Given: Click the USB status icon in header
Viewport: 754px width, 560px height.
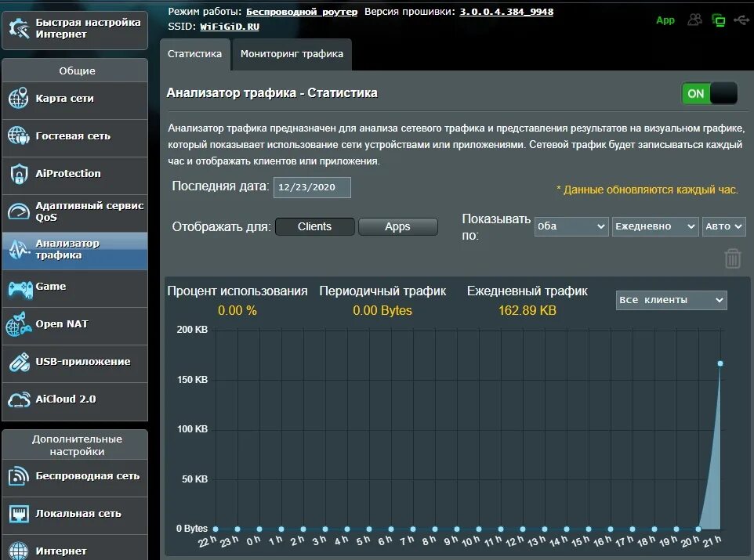Looking at the screenshot, I should (x=741, y=20).
